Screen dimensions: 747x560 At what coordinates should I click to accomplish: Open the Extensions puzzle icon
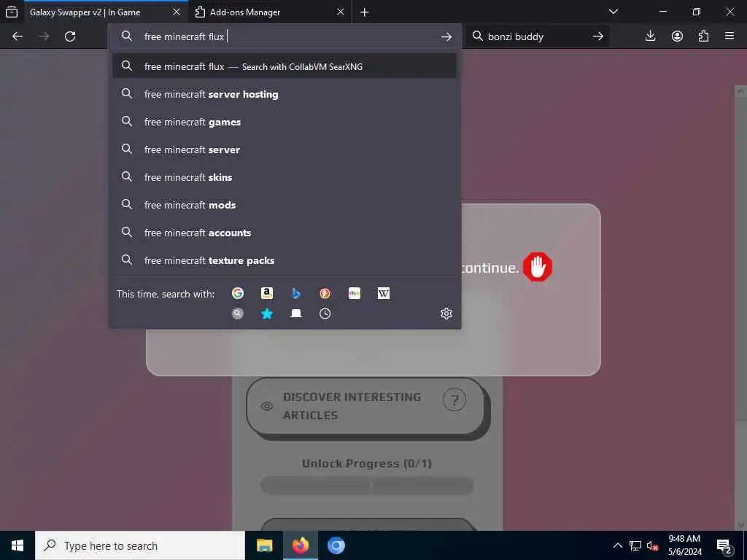pos(704,36)
